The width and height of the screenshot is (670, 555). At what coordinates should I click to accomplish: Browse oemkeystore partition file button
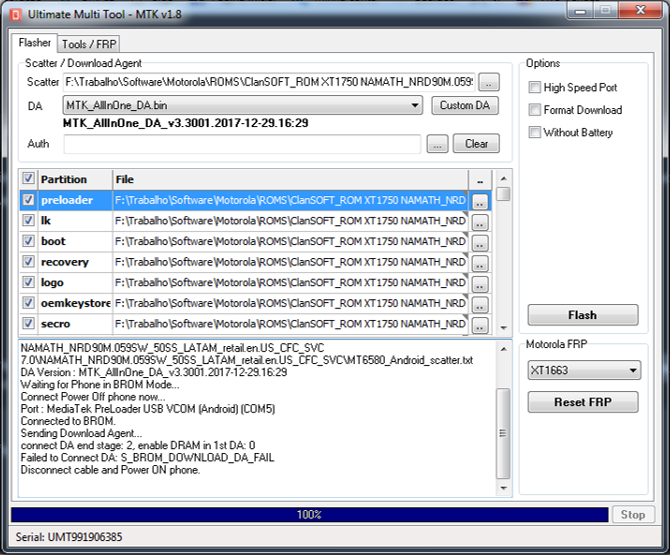click(480, 304)
